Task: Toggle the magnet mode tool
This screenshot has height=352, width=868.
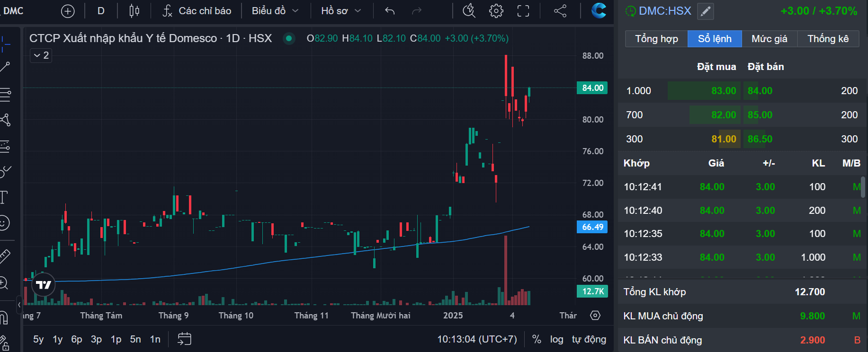Action: pyautogui.click(x=4, y=317)
